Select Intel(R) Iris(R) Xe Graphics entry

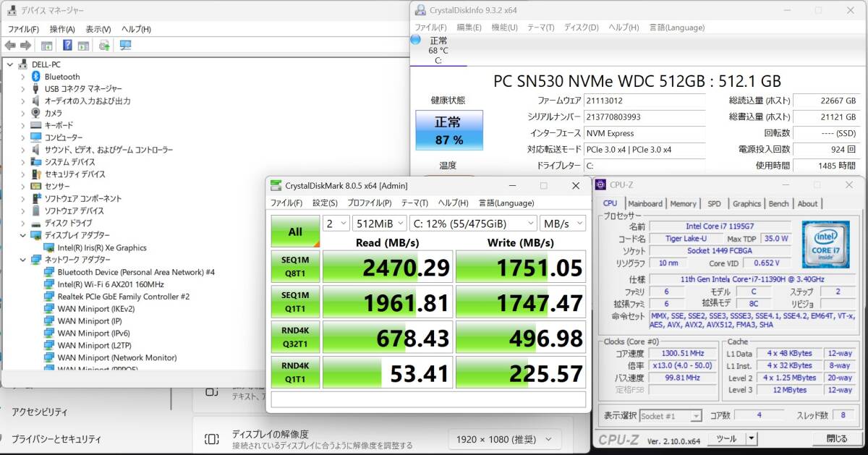102,247
